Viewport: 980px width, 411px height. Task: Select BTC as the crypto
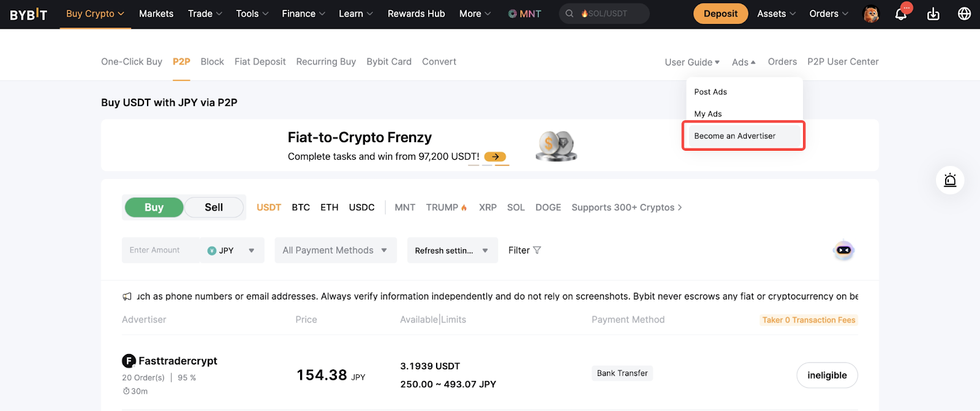(x=301, y=207)
